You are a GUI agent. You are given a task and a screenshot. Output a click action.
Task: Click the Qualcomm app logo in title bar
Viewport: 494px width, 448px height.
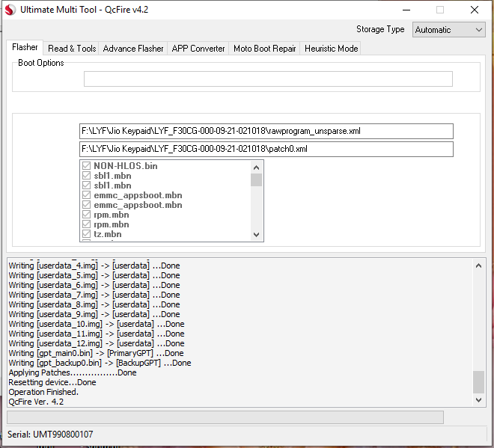[10, 10]
